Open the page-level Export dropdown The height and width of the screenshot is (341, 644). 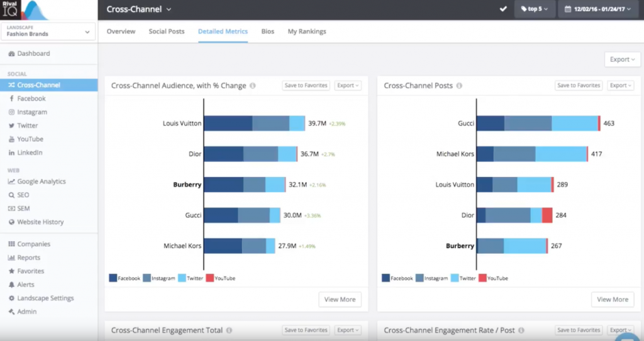coord(622,60)
